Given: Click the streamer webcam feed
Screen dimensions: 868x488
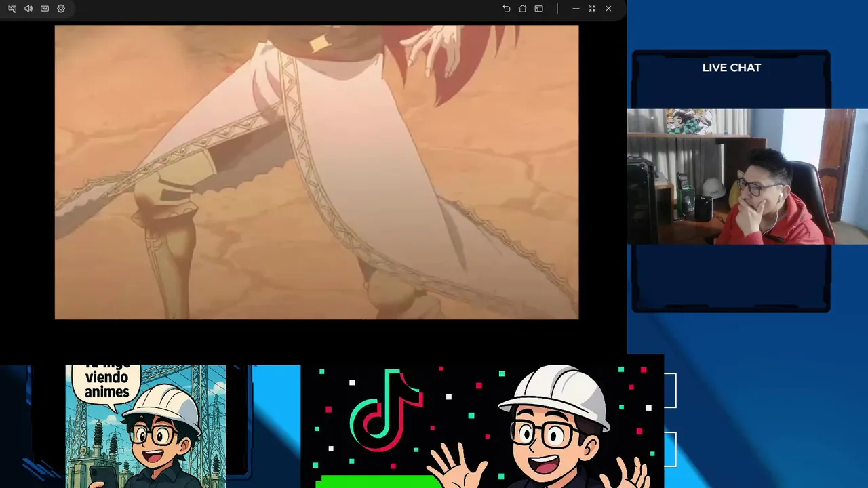Looking at the screenshot, I should coord(747,176).
